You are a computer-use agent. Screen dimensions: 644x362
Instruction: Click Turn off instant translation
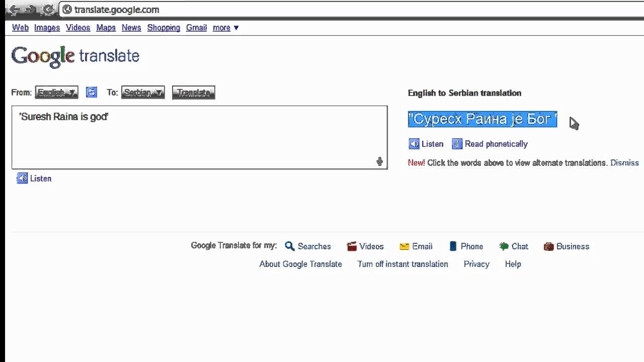click(x=403, y=264)
